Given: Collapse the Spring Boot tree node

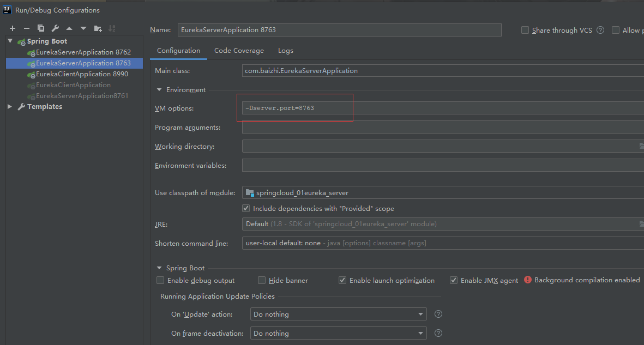Looking at the screenshot, I should [x=10, y=41].
